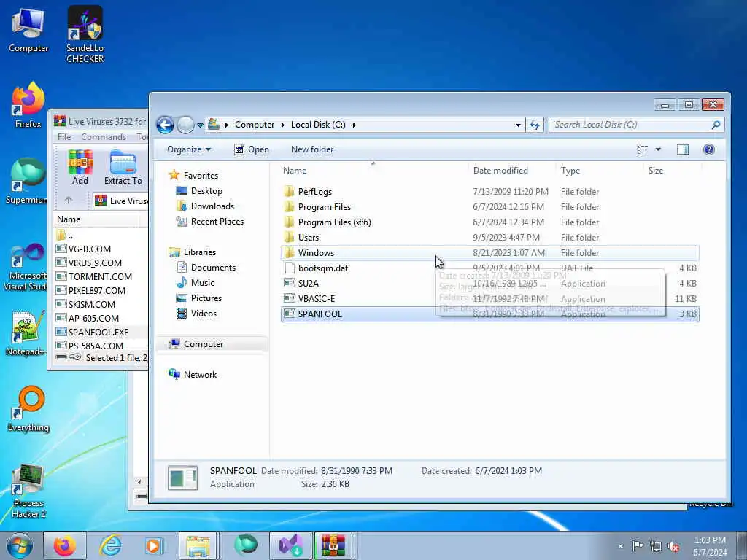Screen dimensions: 747x560
Task: Open the Everything search desktop shortcut
Action: [x=28, y=409]
